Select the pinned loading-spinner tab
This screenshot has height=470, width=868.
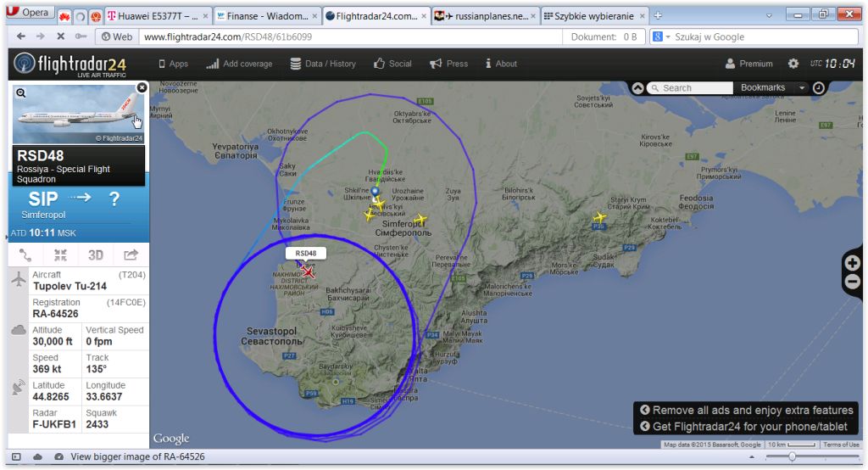[81, 16]
